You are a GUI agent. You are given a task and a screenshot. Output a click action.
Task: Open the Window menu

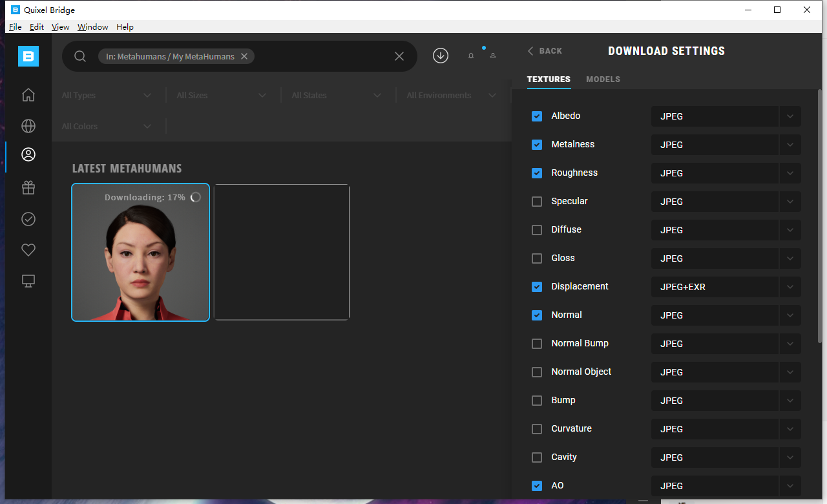[x=93, y=27]
